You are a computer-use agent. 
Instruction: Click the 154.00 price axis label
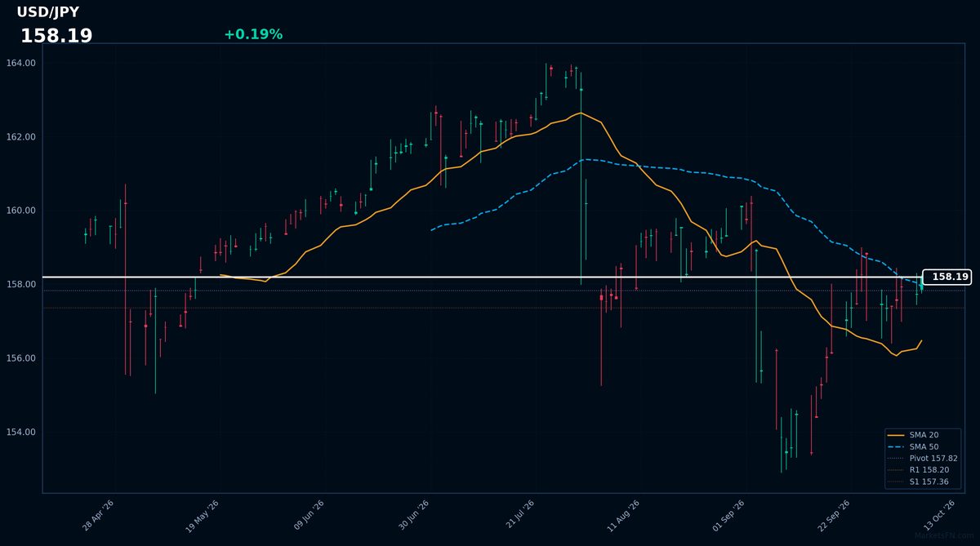[x=20, y=433]
